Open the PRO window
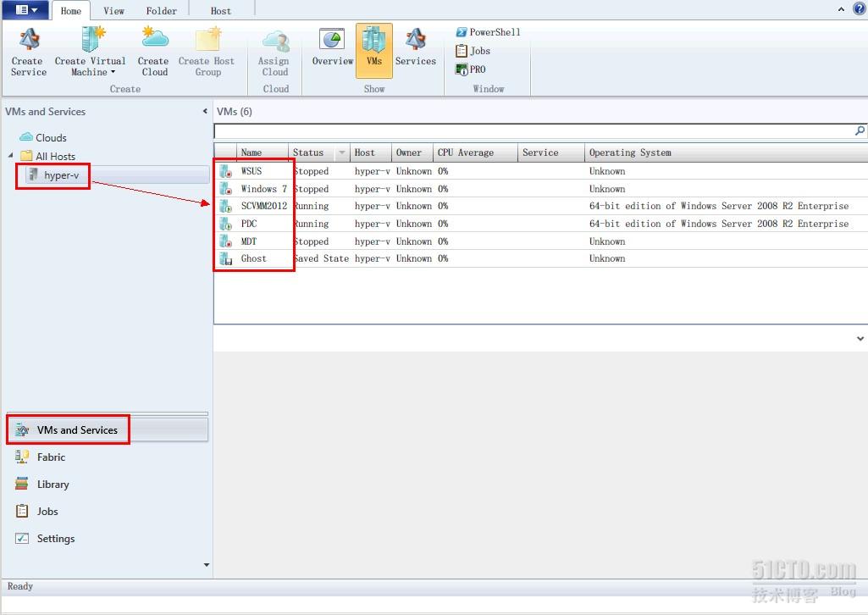 tap(471, 69)
